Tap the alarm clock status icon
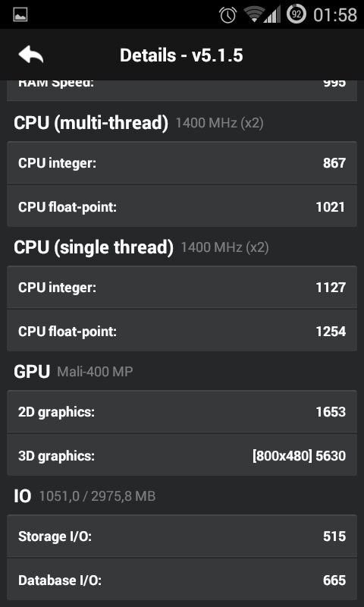364x607 pixels. pyautogui.click(x=227, y=14)
